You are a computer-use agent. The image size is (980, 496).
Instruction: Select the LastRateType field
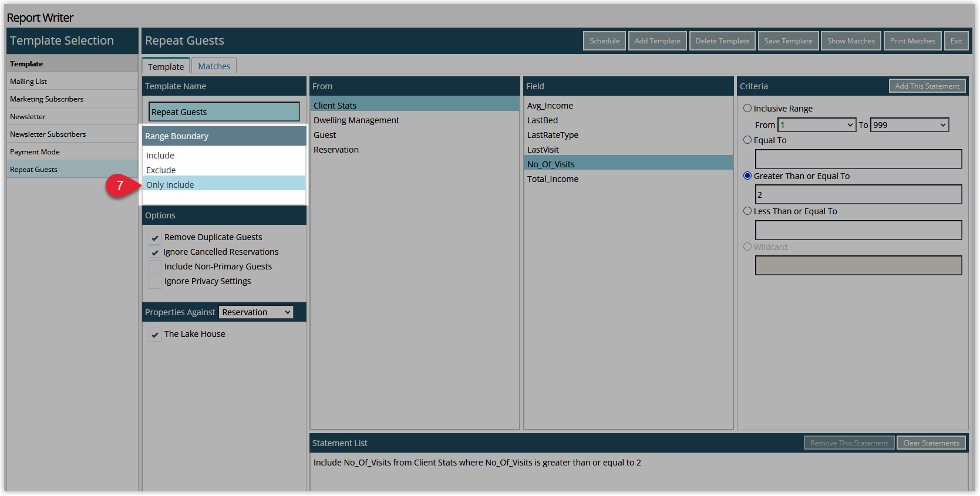628,135
